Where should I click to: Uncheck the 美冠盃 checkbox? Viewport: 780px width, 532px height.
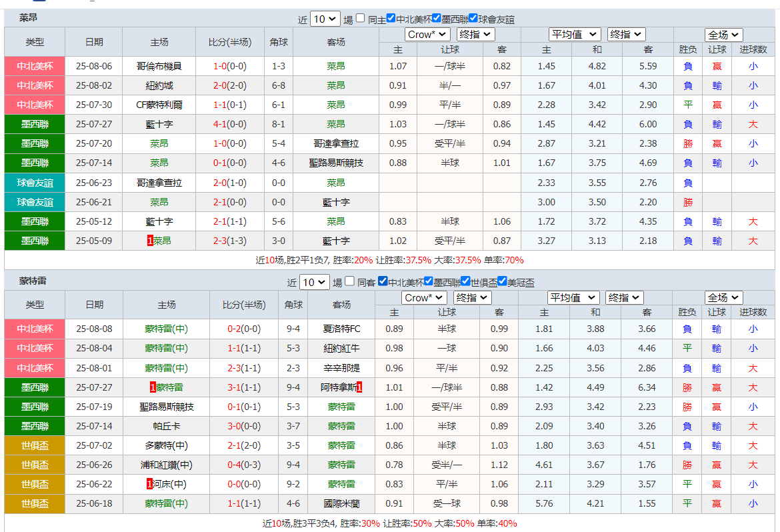[x=502, y=281]
